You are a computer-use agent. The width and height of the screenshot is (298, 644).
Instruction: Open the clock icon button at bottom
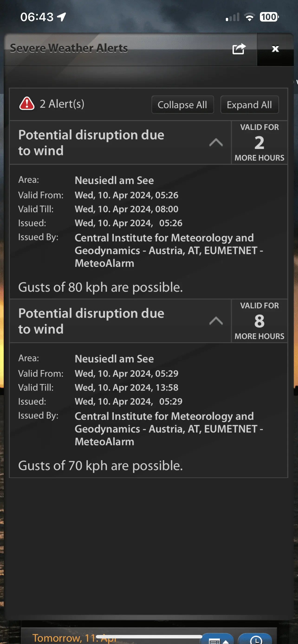255,640
